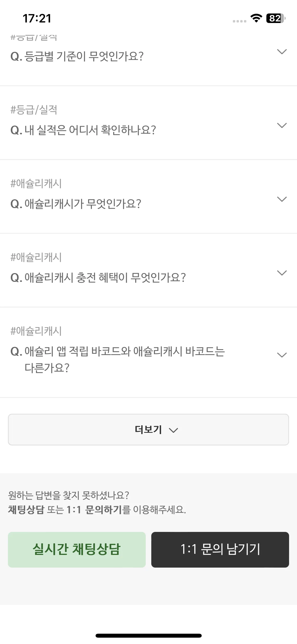Viewport: 297px width, 644px height.
Task: Open question about 적립 바코드와 애슐리캐시 바코드
Action: coord(117,360)
